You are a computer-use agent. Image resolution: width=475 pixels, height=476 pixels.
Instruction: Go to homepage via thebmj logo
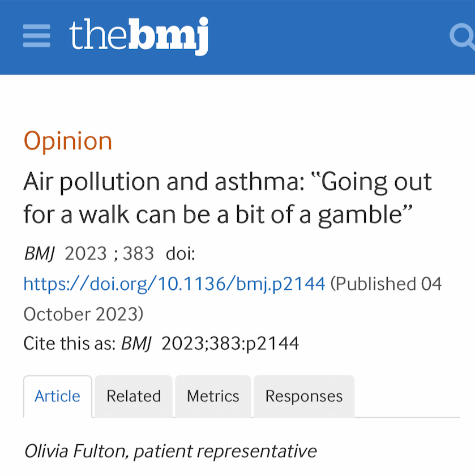pyautogui.click(x=139, y=36)
